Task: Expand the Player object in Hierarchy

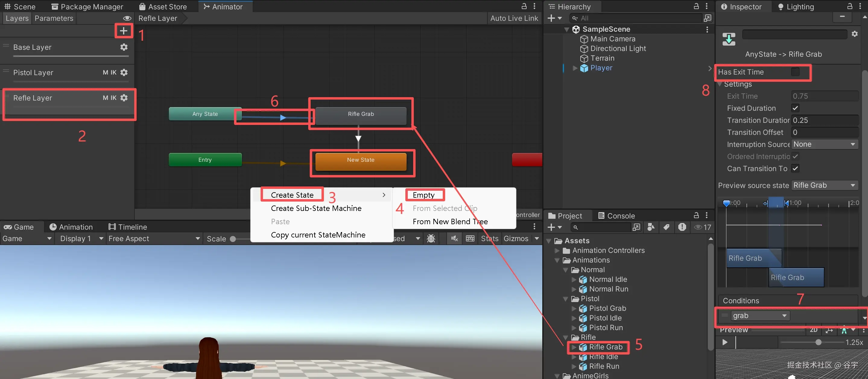Action: coord(575,68)
